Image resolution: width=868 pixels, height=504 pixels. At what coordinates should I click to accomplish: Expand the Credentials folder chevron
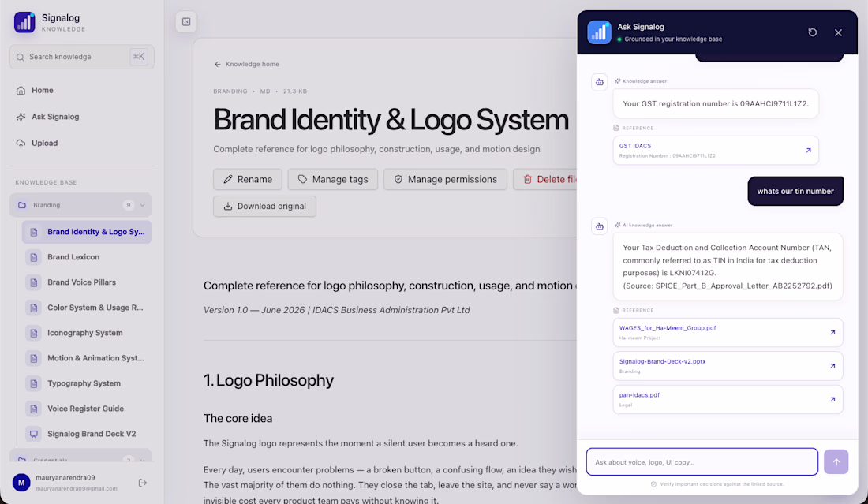pos(142,460)
